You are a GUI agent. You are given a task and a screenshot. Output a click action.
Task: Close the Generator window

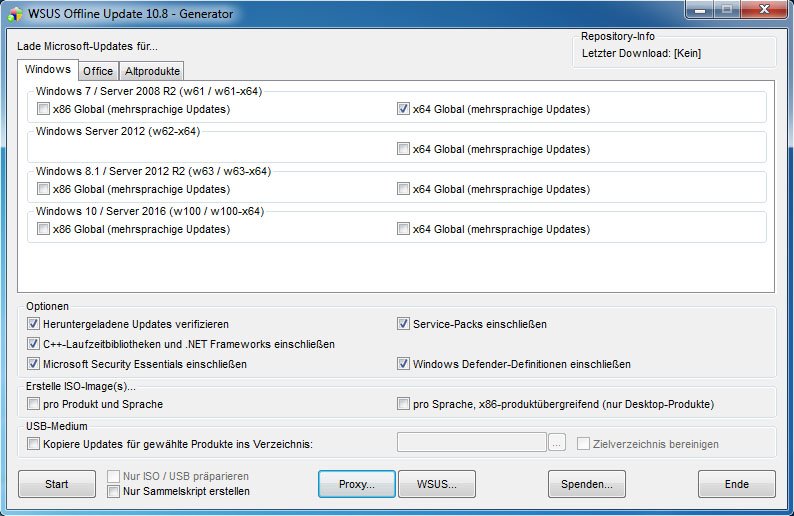(764, 10)
